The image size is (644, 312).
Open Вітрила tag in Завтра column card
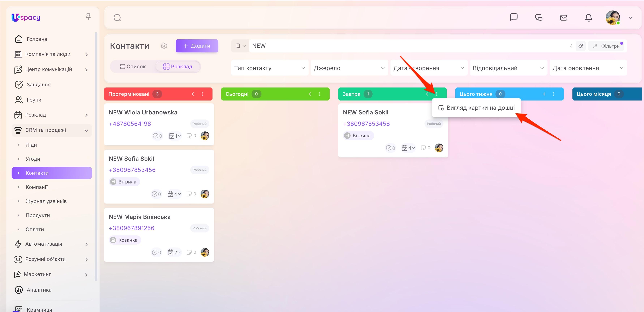click(x=359, y=136)
